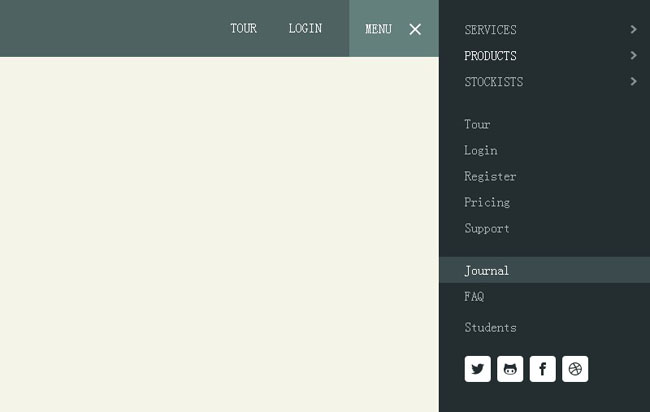Select the highlighted Journal menu item
This screenshot has width=650, height=412.
point(486,270)
